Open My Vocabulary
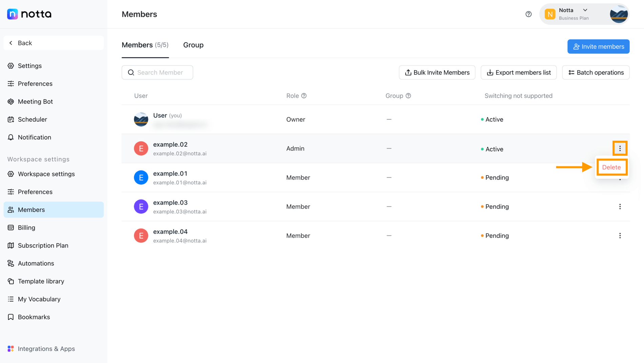This screenshot has width=644, height=363. [39, 299]
